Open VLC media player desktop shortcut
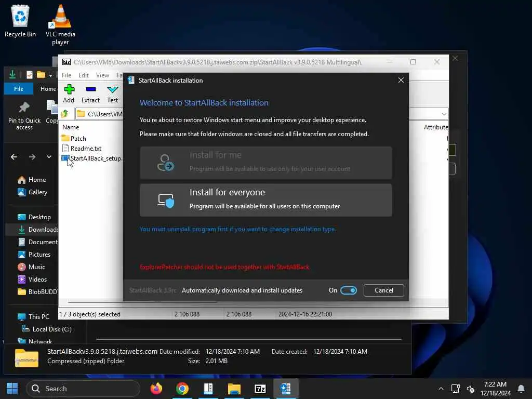This screenshot has width=532, height=399. pos(60,24)
